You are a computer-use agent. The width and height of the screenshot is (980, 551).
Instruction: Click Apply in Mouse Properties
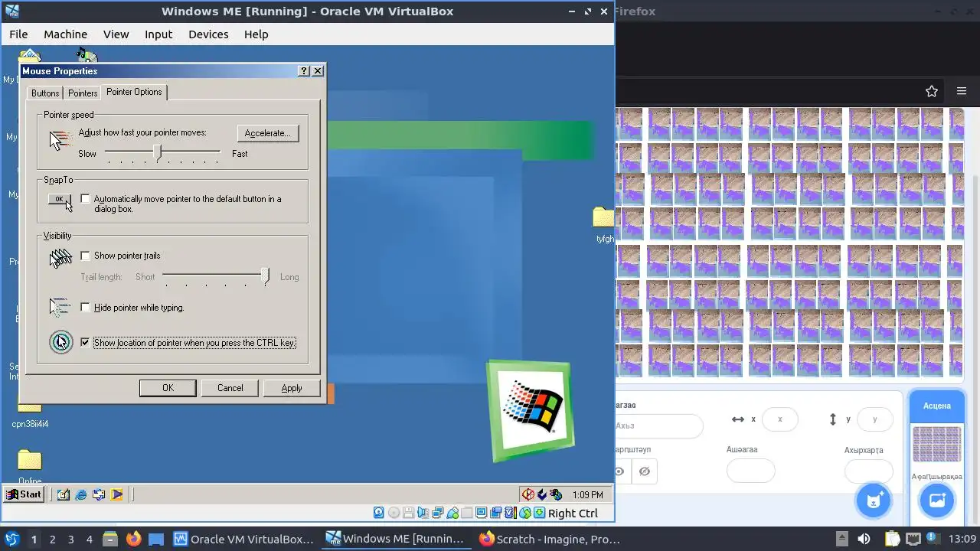pos(292,388)
